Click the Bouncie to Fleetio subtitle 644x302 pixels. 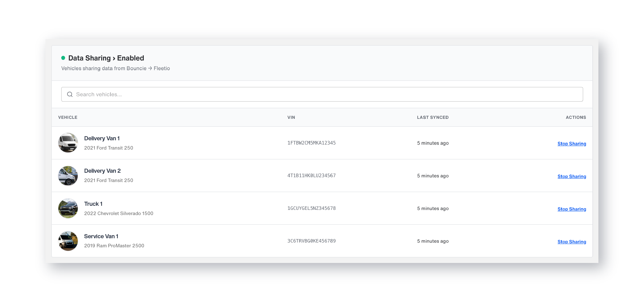tap(116, 68)
